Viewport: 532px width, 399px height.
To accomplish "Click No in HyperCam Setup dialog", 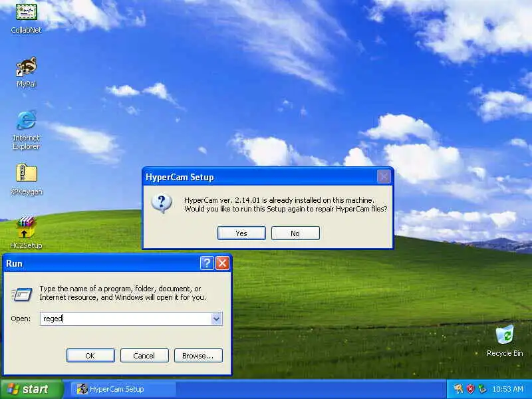I will tap(295, 233).
